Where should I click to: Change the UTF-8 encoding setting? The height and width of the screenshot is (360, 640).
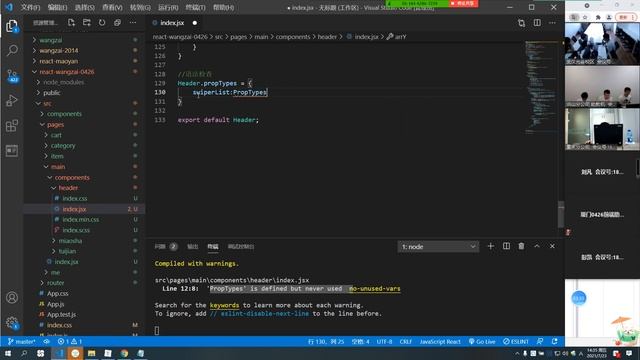point(384,341)
